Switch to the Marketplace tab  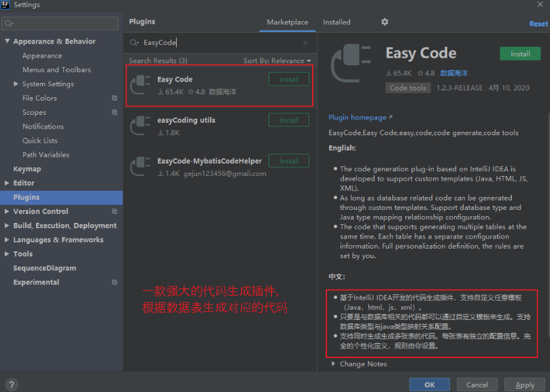[x=288, y=22]
